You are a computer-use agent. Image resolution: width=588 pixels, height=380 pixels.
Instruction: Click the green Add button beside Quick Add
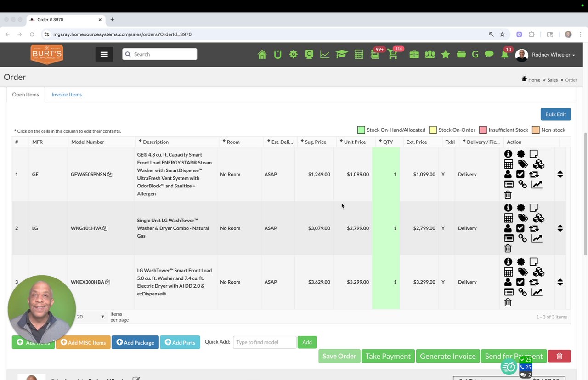307,342
